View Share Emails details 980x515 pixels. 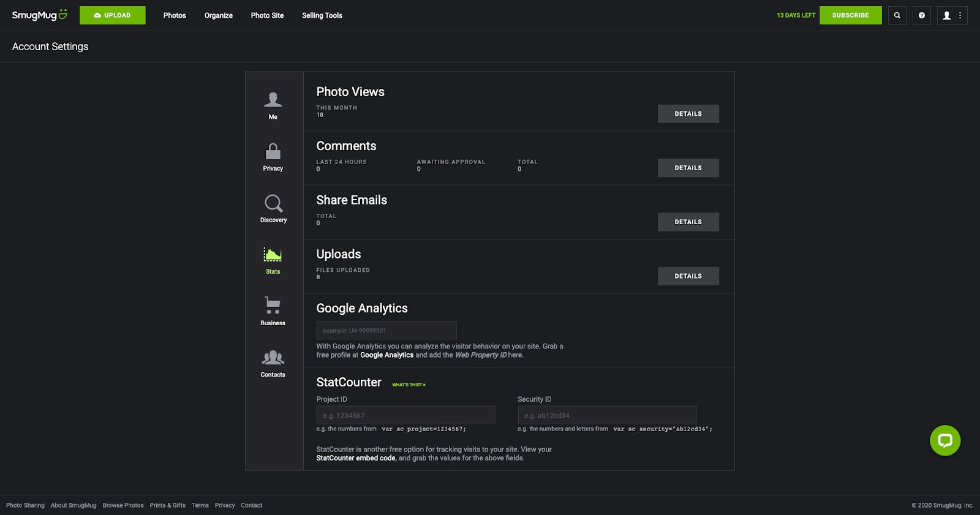tap(688, 222)
